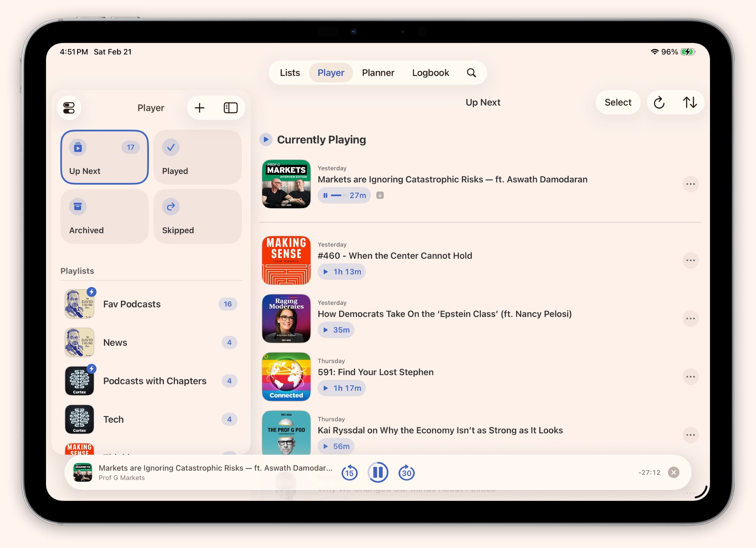Click the reorder arrows icon
756x548 pixels.
pyautogui.click(x=690, y=103)
